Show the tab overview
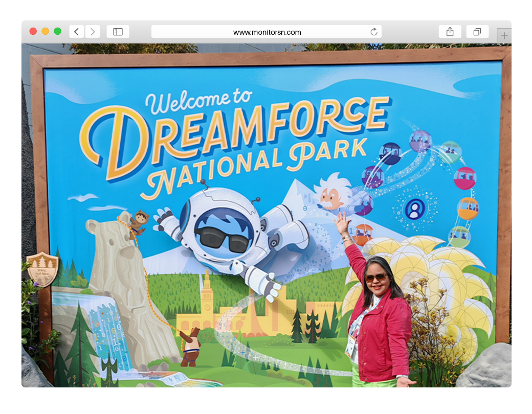Screen dimensions: 532x414 coord(477,32)
